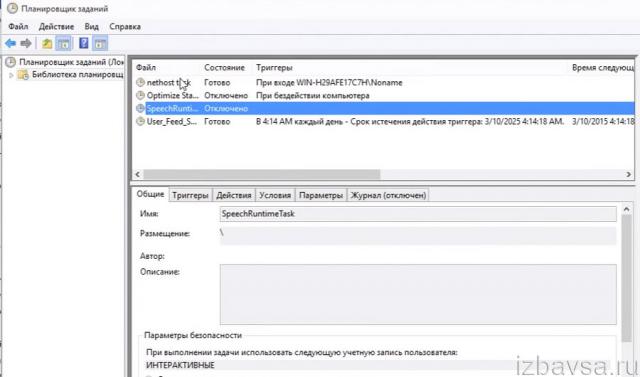Sort by the Триггеры column header
Screen dimensions: 640x377
(274, 67)
